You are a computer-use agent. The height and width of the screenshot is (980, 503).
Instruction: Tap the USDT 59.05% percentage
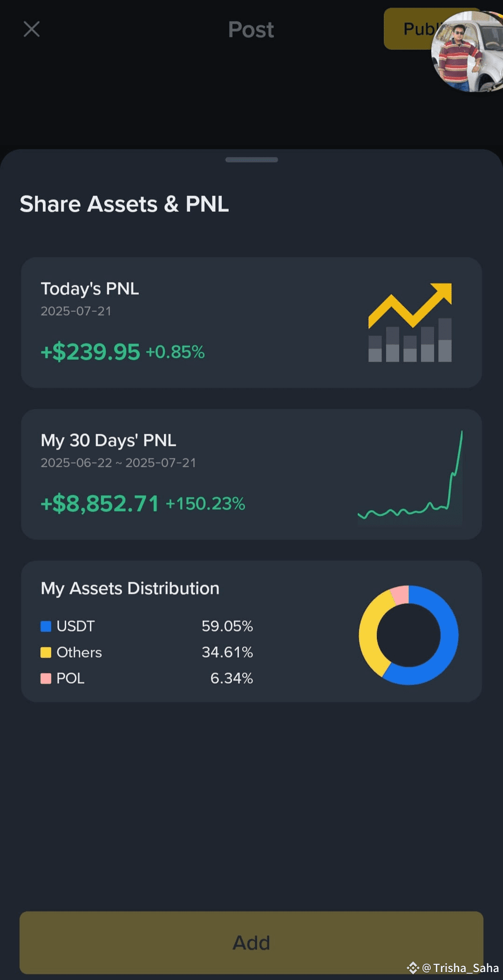(x=227, y=626)
